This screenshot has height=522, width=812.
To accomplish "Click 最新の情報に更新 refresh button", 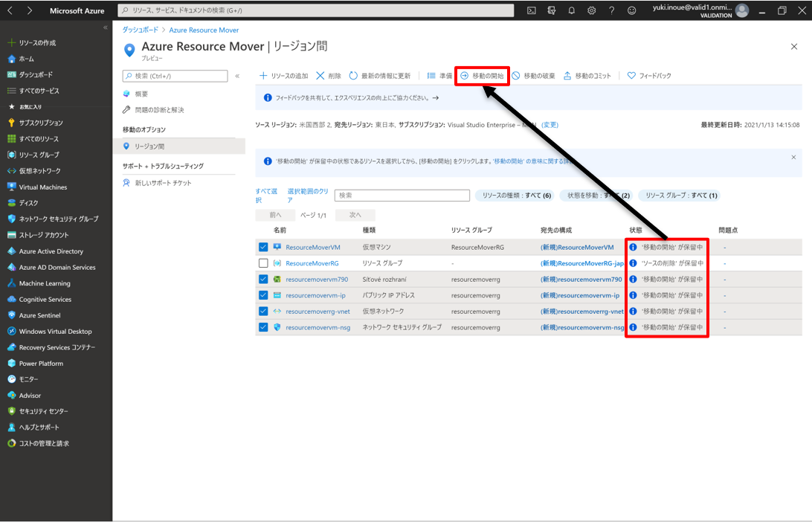I will pyautogui.click(x=379, y=76).
